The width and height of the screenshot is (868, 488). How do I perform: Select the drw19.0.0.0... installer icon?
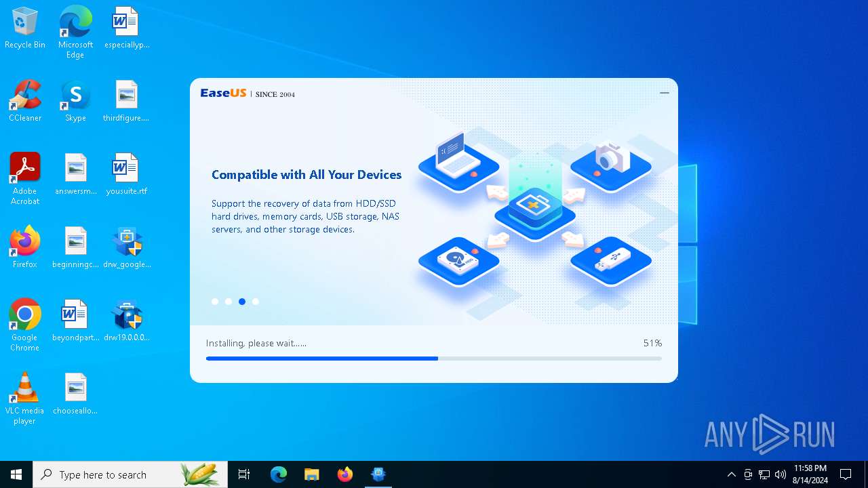tap(126, 321)
